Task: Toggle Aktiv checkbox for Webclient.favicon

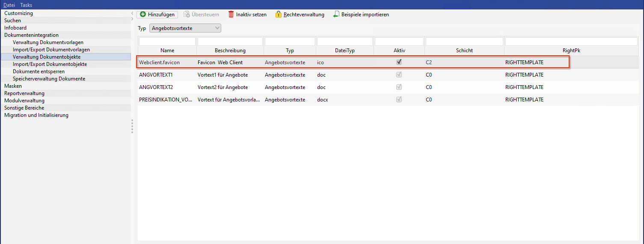Action: [x=399, y=62]
